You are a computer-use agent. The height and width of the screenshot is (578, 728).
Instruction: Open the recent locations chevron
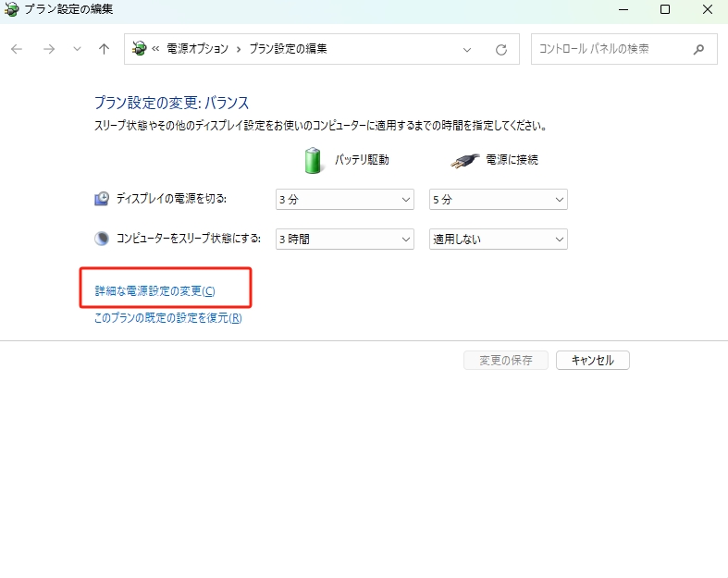click(77, 49)
